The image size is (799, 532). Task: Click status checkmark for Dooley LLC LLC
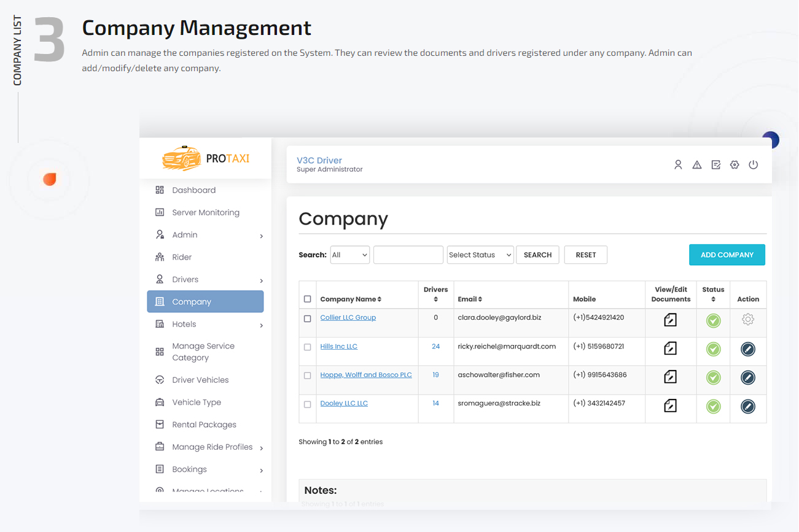(713, 406)
